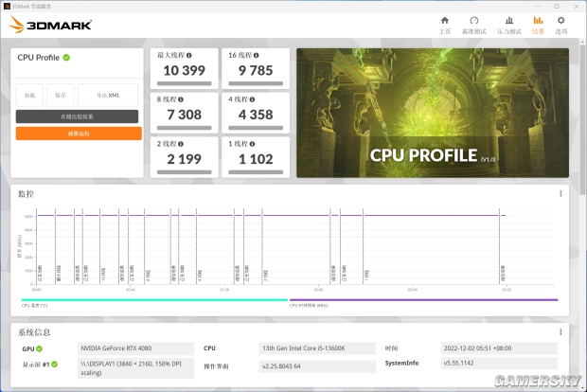Click green check icon beside CPU Profile
Screen dimensions: 587x392
(66, 58)
